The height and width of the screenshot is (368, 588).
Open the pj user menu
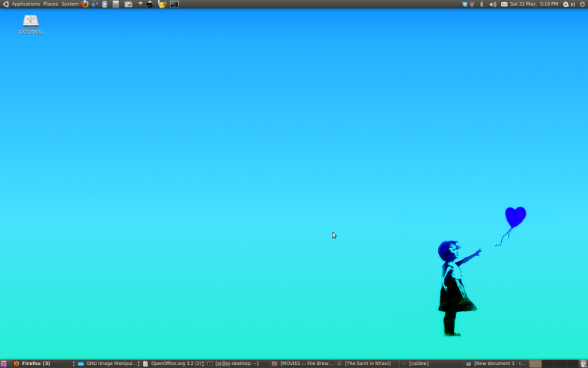click(x=569, y=4)
